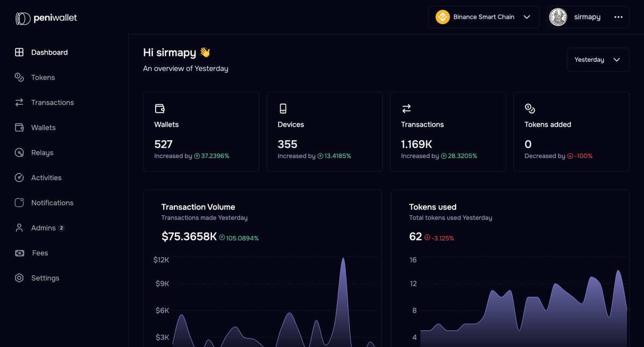
Task: Click the 'Transactions made Yesterday' caption
Action: 204,218
